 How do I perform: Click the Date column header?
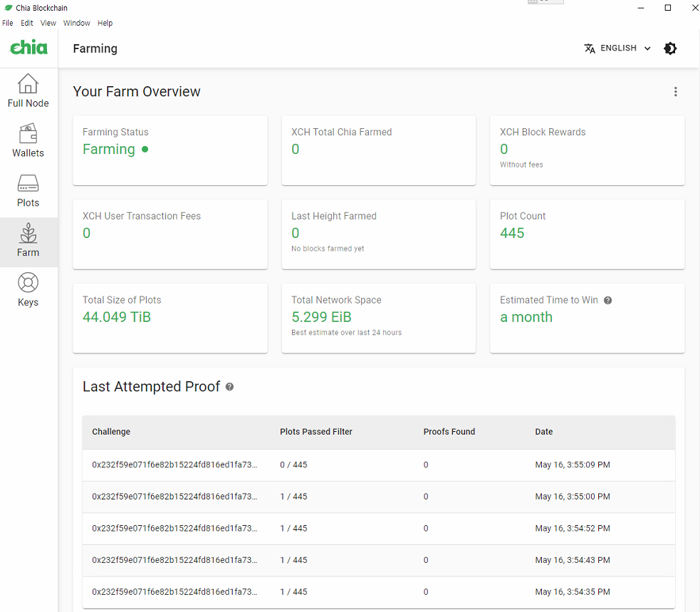pos(544,432)
